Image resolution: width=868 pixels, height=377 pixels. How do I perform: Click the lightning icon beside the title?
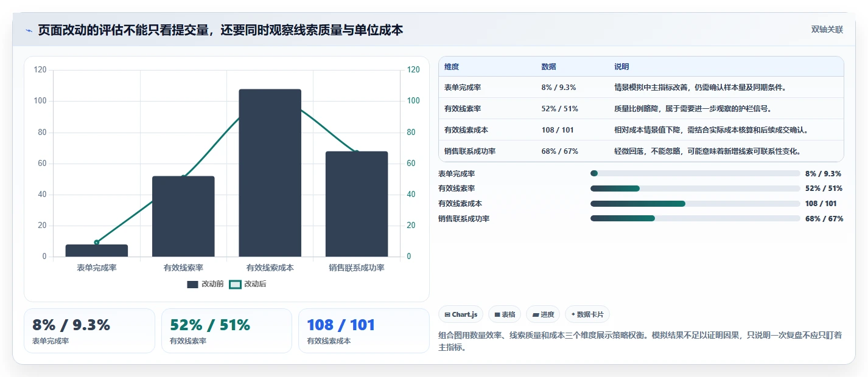pos(29,30)
